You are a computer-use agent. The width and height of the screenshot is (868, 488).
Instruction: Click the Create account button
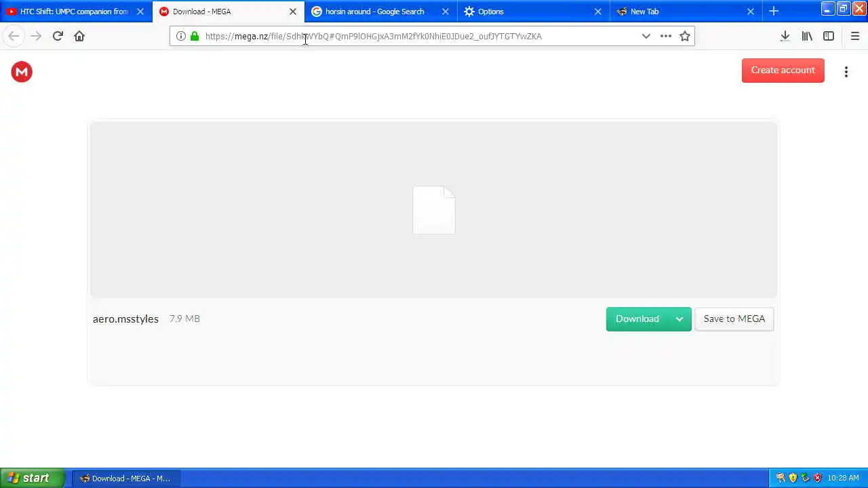pyautogui.click(x=783, y=70)
